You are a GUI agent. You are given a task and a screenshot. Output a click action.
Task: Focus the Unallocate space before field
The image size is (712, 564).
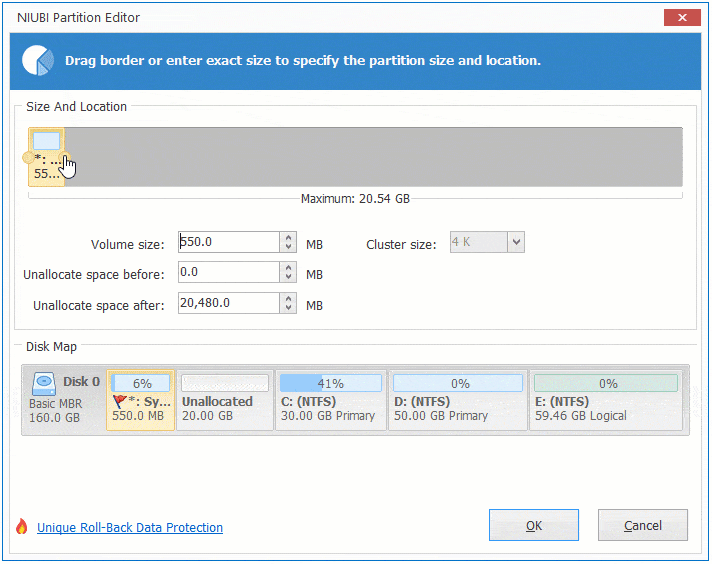pyautogui.click(x=228, y=272)
